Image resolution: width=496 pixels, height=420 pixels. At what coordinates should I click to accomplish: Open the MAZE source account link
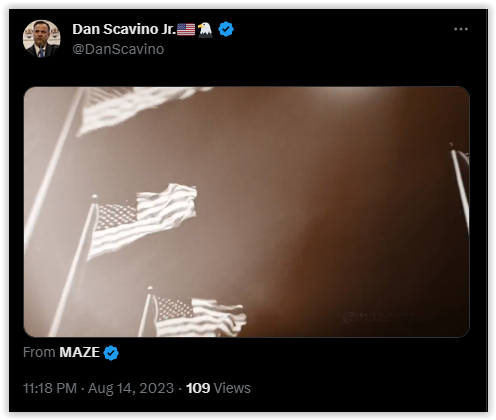(79, 352)
